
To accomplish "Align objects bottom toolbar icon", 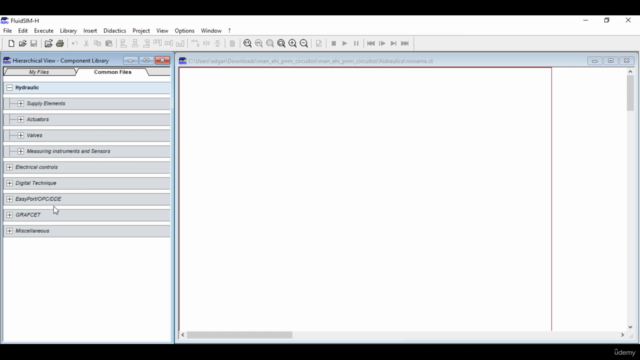I will tap(180, 43).
